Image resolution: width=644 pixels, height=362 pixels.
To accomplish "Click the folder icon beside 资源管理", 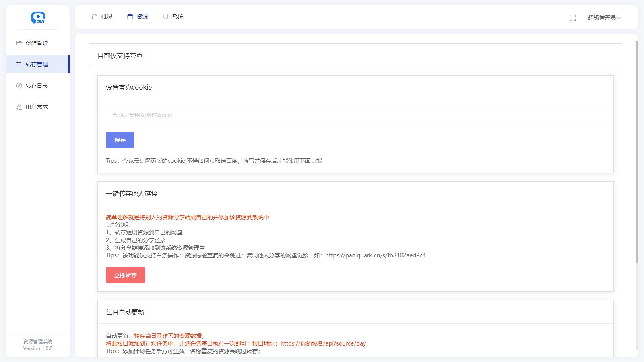I will (19, 43).
